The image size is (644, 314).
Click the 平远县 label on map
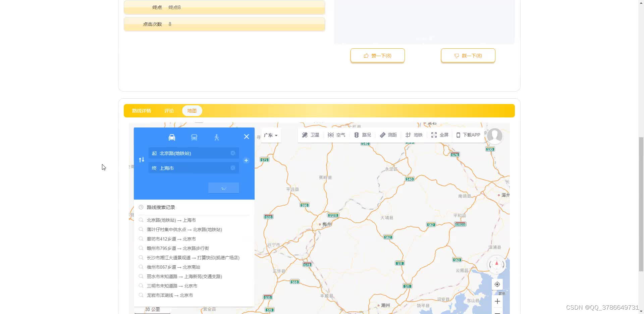[x=292, y=189]
